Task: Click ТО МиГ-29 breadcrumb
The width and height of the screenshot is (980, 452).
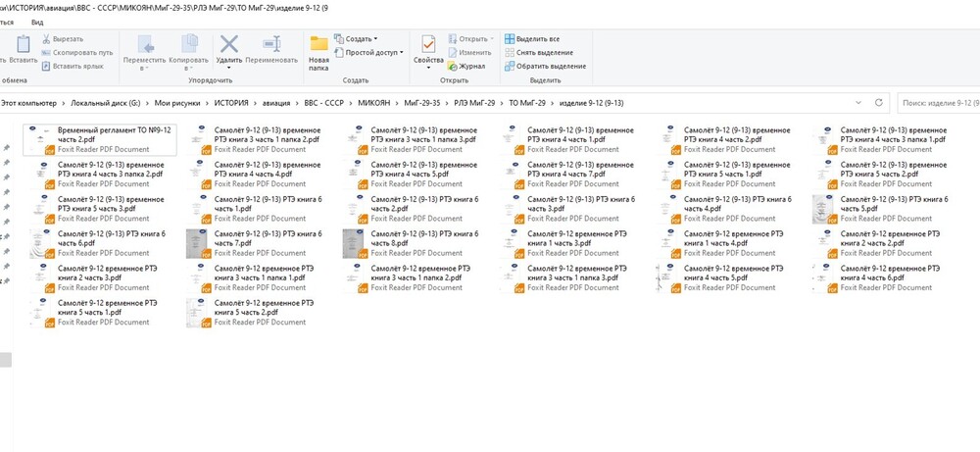Action: (527, 103)
